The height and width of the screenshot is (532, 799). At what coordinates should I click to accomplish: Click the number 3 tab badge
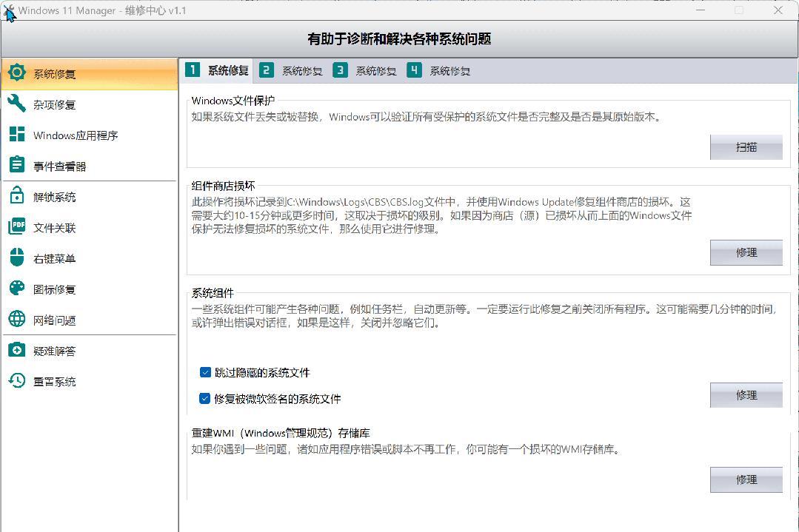[340, 70]
